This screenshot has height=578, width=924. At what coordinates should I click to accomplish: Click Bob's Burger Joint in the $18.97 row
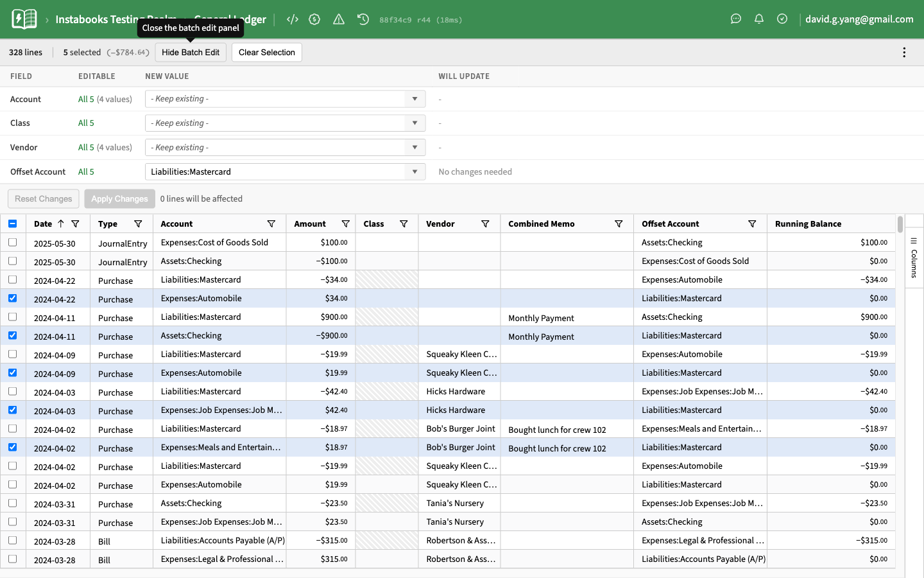pyautogui.click(x=461, y=447)
